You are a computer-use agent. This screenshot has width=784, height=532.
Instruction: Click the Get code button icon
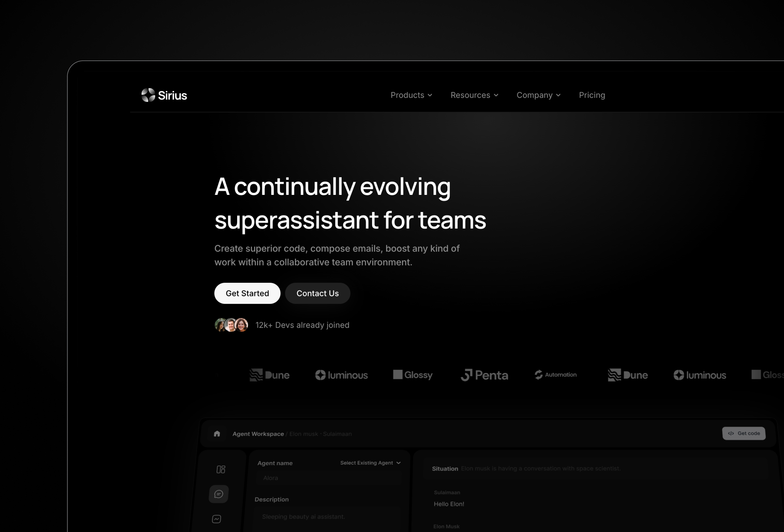pos(731,433)
